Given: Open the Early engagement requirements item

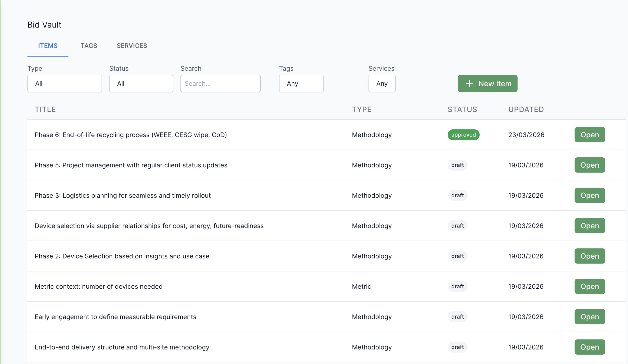Looking at the screenshot, I should point(589,317).
